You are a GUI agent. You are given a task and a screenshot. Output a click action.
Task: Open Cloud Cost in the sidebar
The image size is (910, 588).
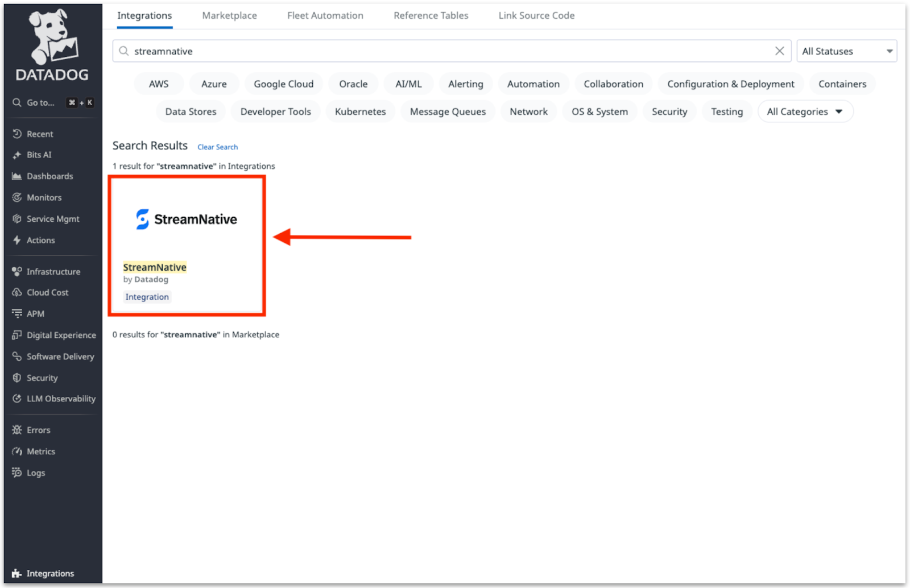click(47, 292)
